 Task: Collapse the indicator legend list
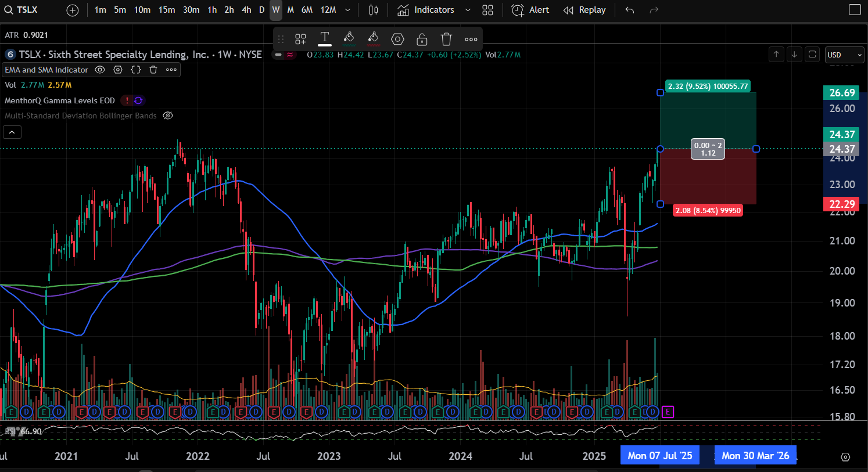12,132
